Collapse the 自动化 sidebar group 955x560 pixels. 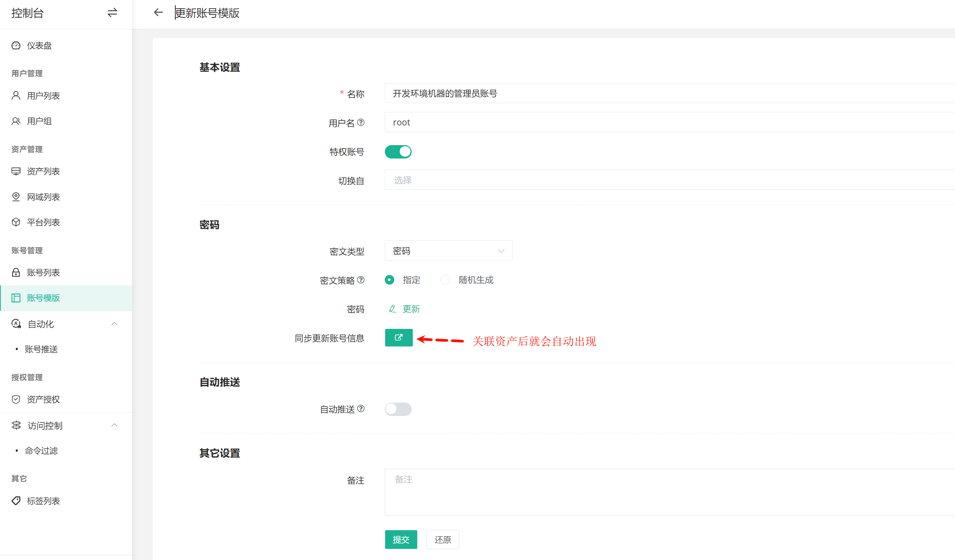[x=114, y=324]
